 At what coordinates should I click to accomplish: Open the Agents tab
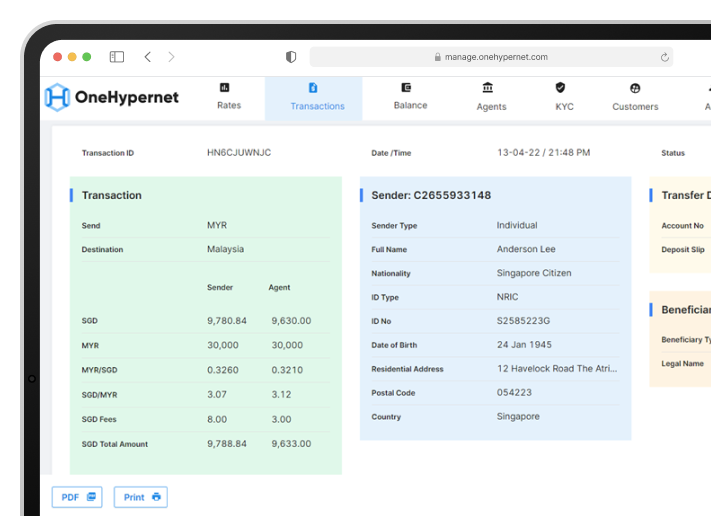(x=491, y=107)
